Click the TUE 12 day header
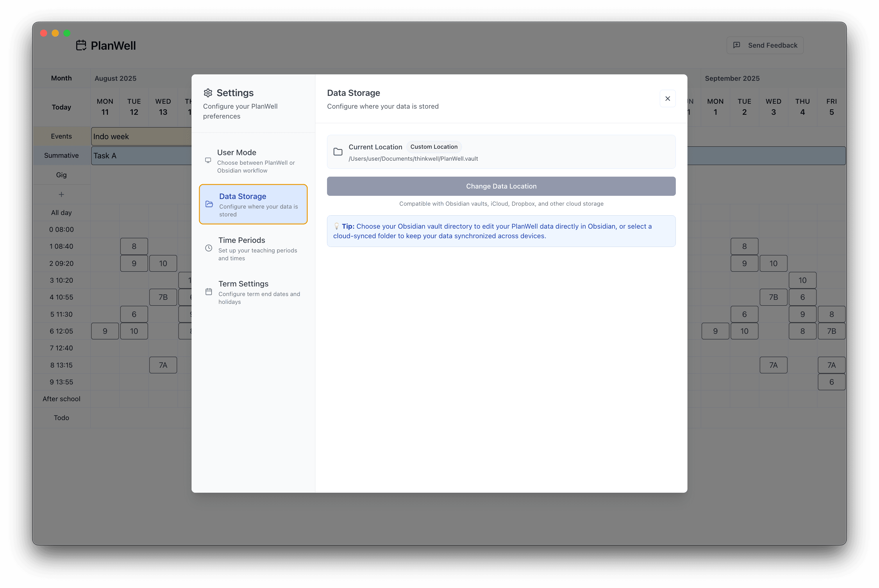The width and height of the screenshot is (879, 588). [134, 107]
